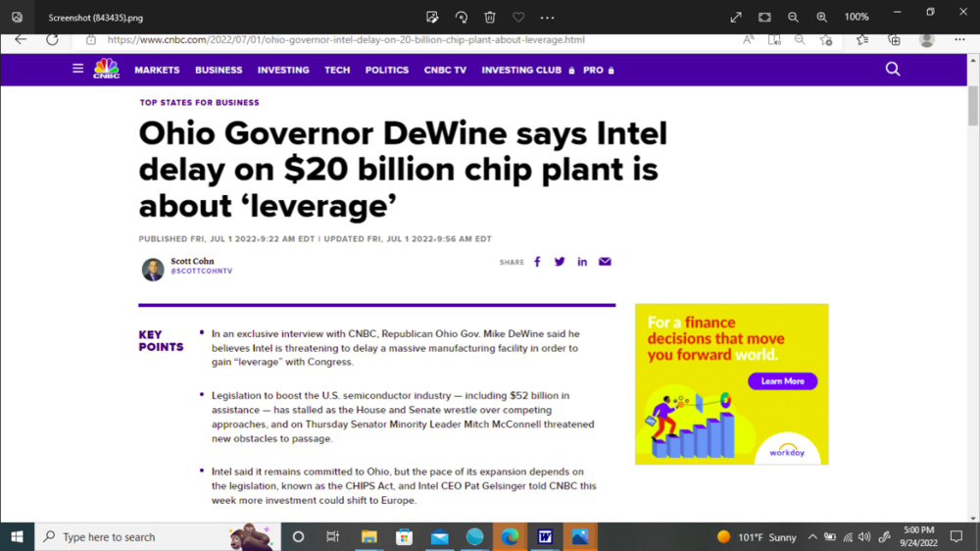Rotate the image using the rotate icon

(x=462, y=18)
